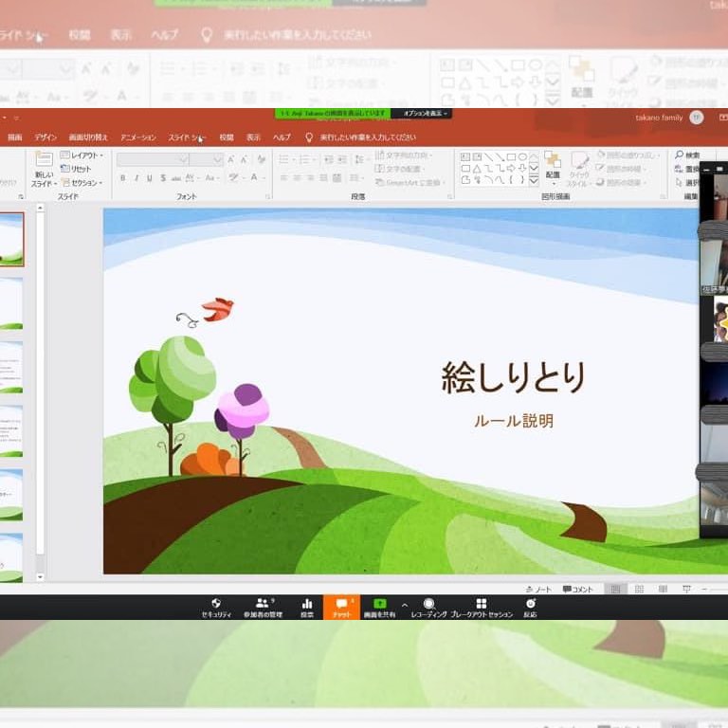
Task: Click SmartArt に変換 button
Action: (409, 182)
